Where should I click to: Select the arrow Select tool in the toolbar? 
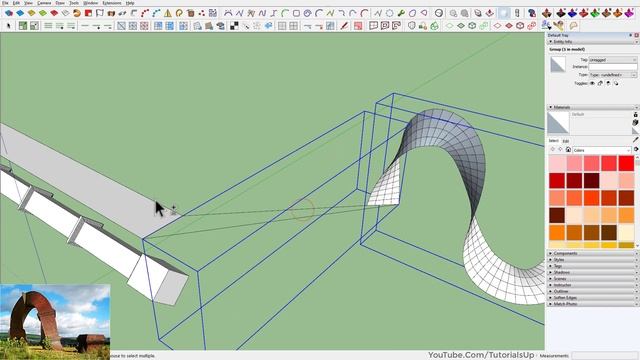(x=9, y=26)
